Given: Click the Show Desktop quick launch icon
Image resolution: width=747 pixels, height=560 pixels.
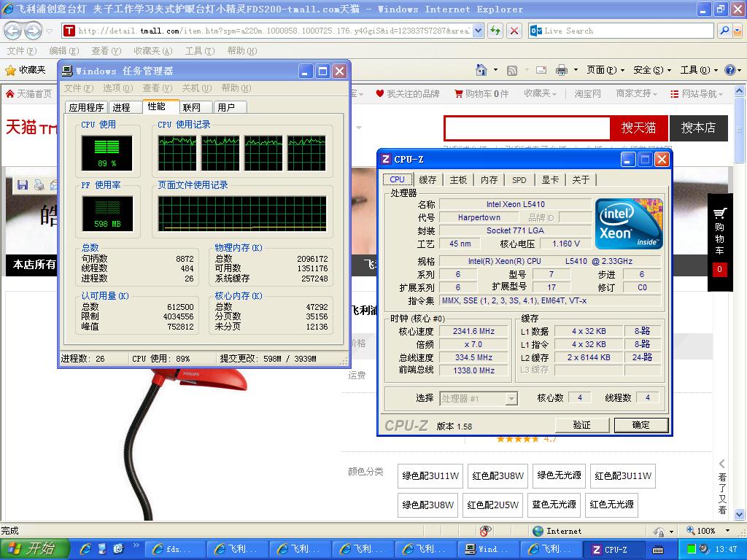Looking at the screenshot, I should 102,549.
